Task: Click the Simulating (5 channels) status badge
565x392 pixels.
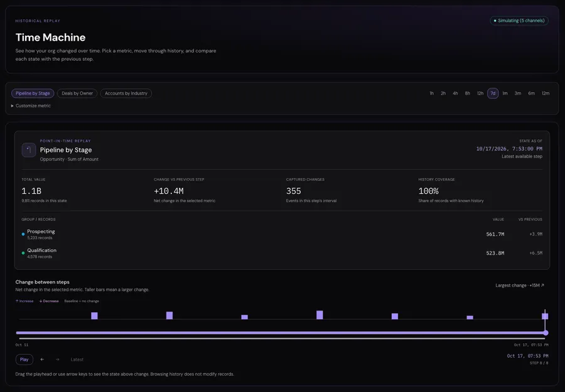Action: coord(519,21)
